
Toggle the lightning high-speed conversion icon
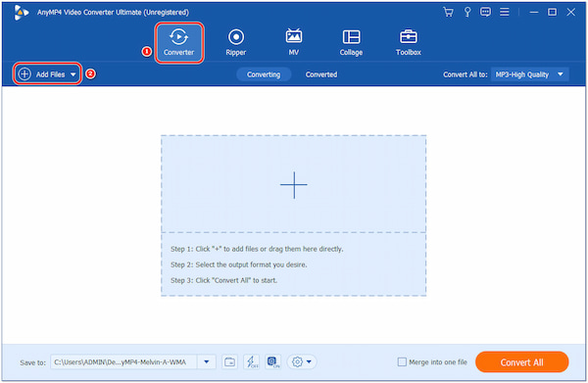pyautogui.click(x=251, y=362)
